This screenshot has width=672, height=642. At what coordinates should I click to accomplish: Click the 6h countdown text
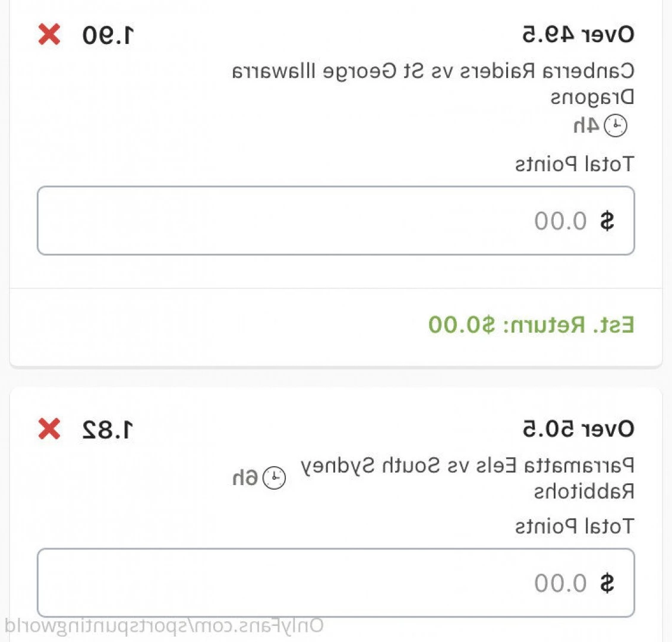click(245, 477)
